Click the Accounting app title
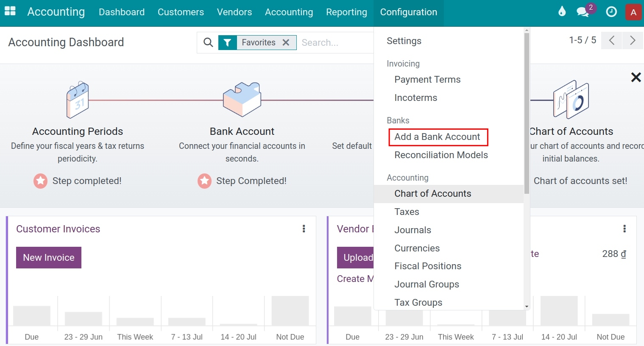644x346 pixels. coord(56,12)
